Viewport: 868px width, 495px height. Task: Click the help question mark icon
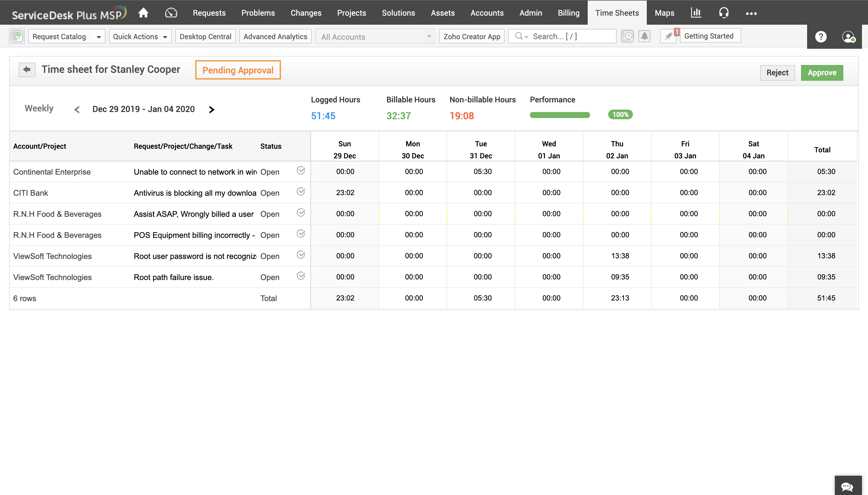821,37
